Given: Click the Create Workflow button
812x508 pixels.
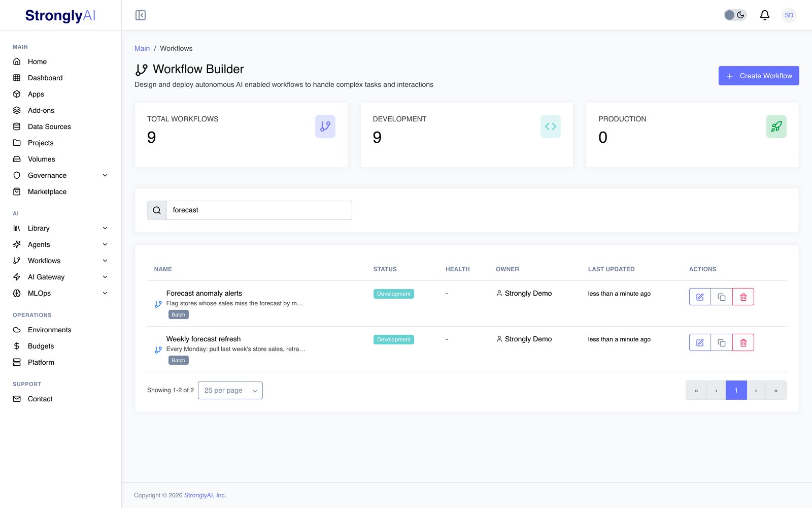Looking at the screenshot, I should coord(759,76).
